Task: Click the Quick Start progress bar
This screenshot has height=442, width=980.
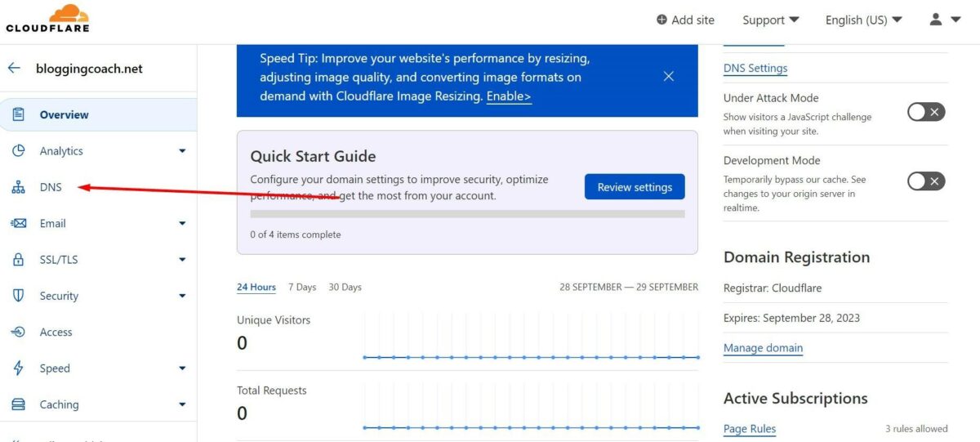Action: (467, 214)
